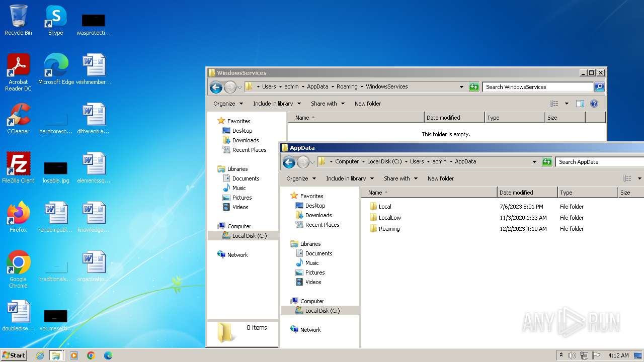Select the wishmember Word document on the desktop

(x=94, y=69)
